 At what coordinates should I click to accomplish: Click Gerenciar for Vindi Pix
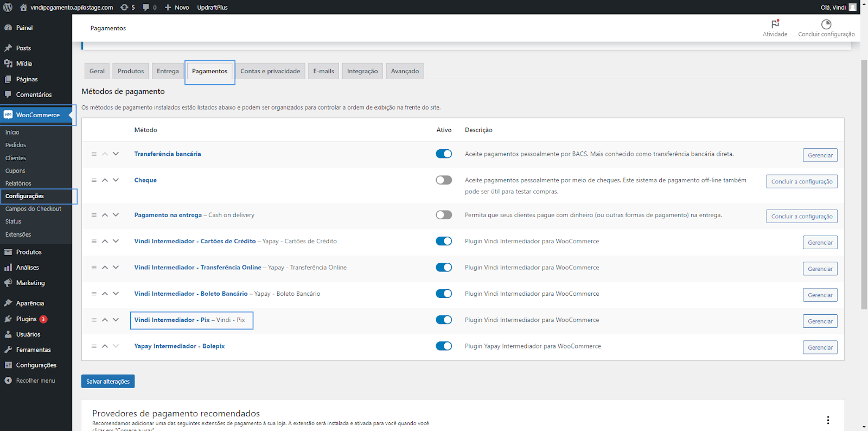click(820, 321)
